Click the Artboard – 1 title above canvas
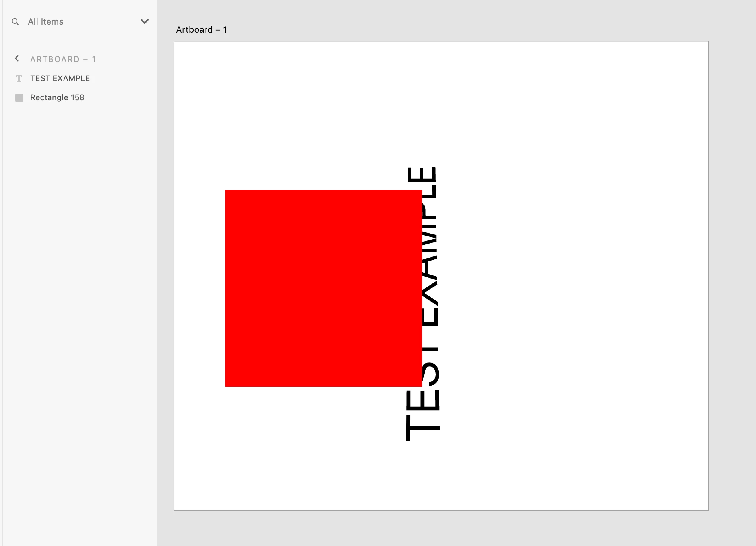 pos(202,30)
